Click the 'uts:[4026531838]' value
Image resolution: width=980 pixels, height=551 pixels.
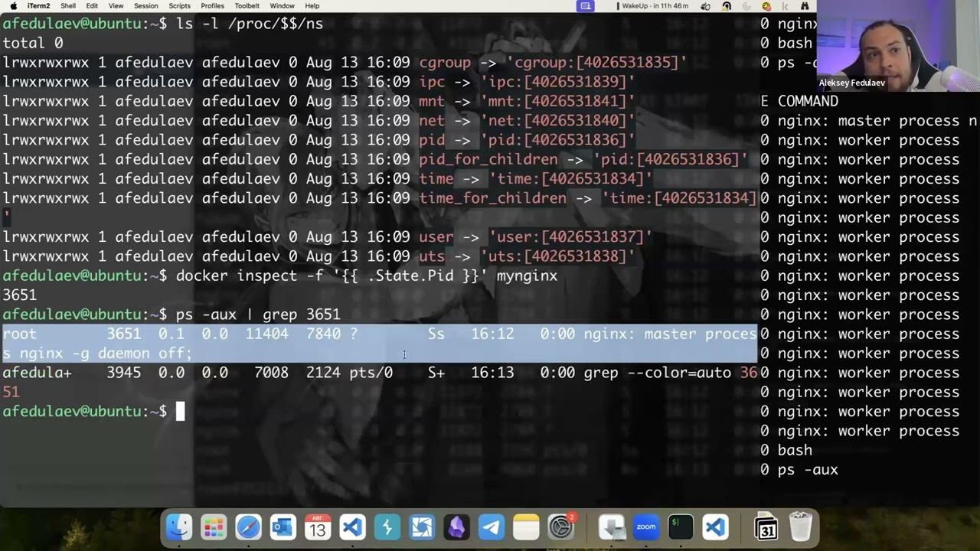click(557, 256)
